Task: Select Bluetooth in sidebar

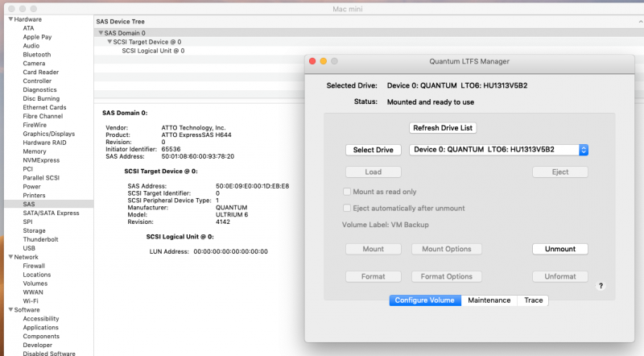Action: tap(37, 54)
